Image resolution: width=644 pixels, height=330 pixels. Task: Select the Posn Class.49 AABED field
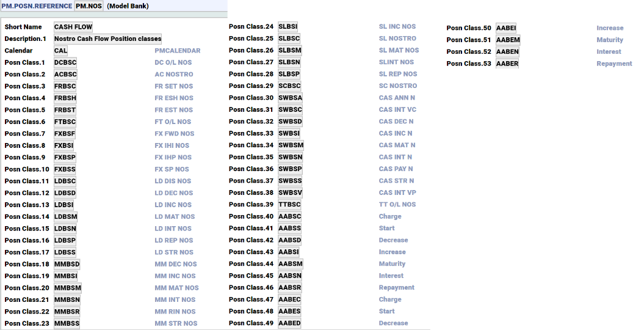289,324
